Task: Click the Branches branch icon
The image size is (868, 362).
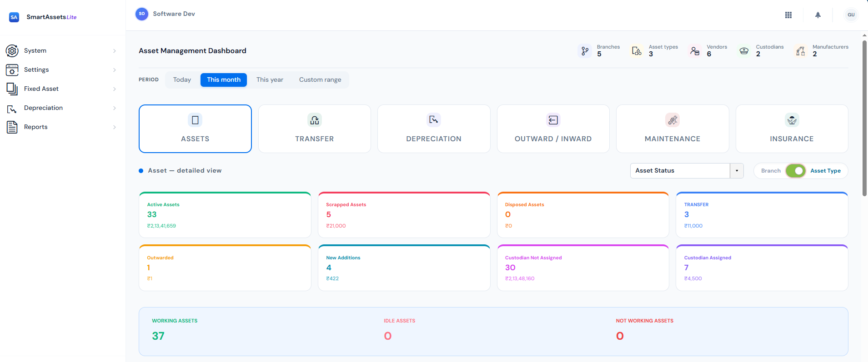Action: coord(585,51)
